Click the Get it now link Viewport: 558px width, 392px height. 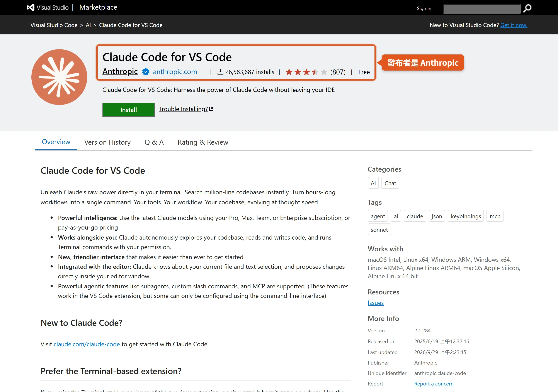pyautogui.click(x=514, y=25)
